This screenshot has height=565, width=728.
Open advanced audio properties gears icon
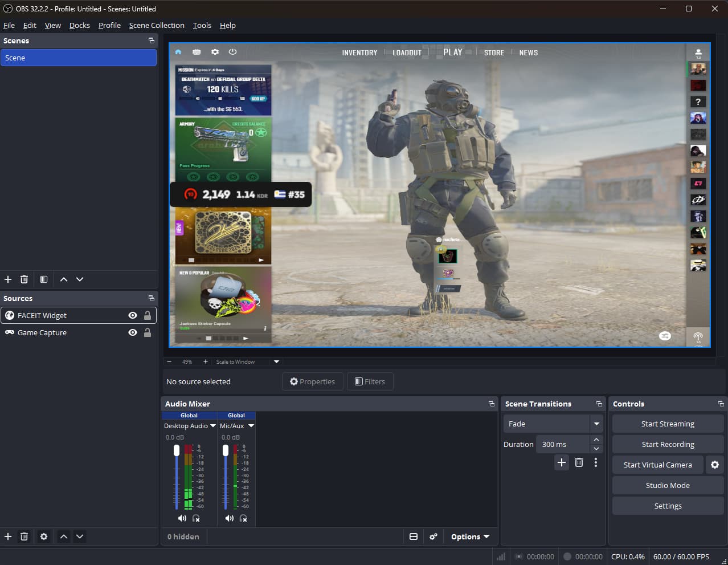click(433, 536)
